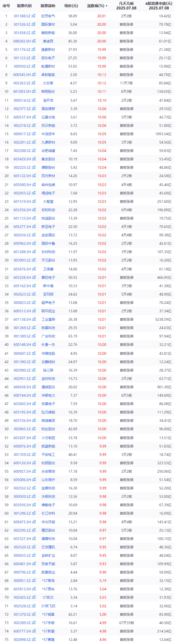Open stock name 永安期货

click(x=48, y=471)
